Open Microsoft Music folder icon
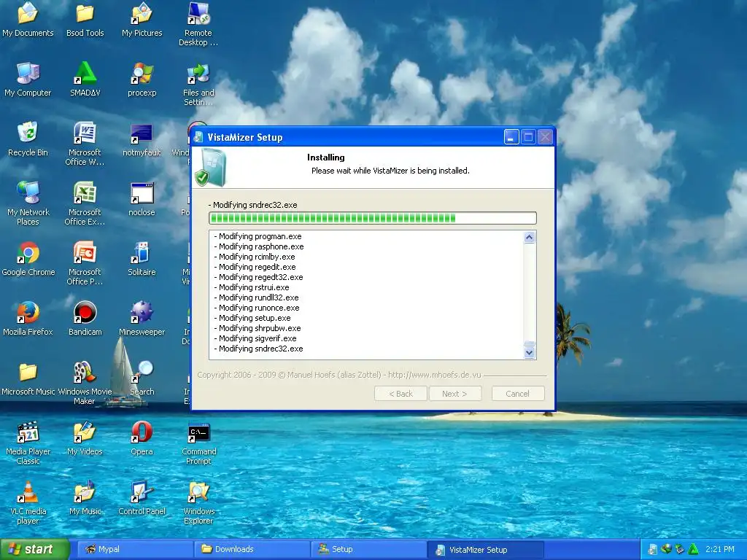The image size is (747, 560). [x=28, y=379]
